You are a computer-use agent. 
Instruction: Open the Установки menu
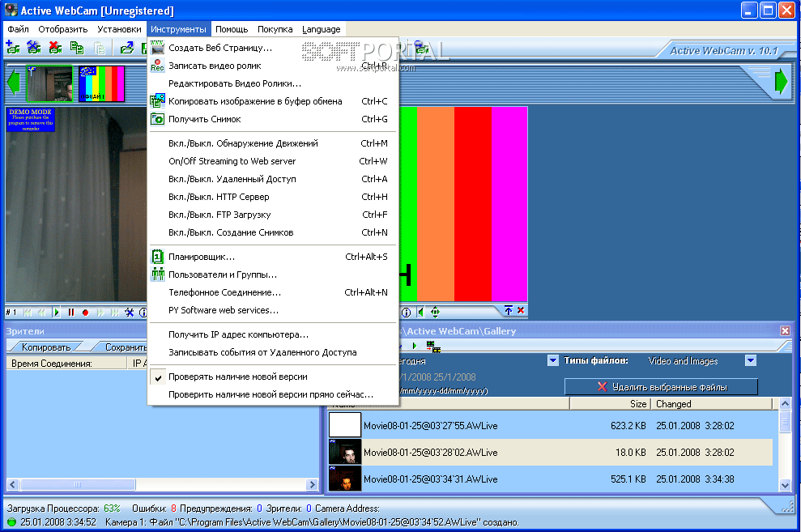(119, 30)
